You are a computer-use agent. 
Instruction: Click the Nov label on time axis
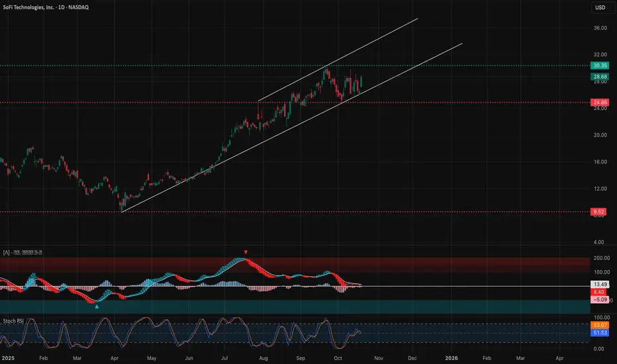[379, 358]
